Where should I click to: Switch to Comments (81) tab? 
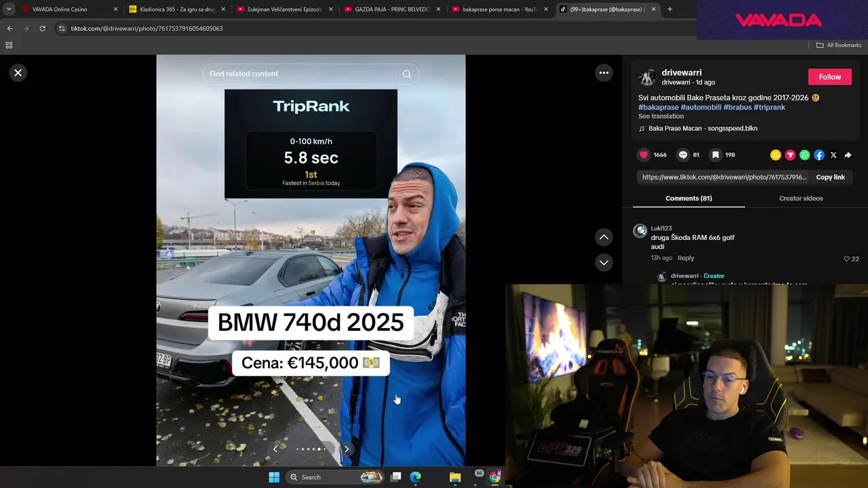click(x=688, y=198)
